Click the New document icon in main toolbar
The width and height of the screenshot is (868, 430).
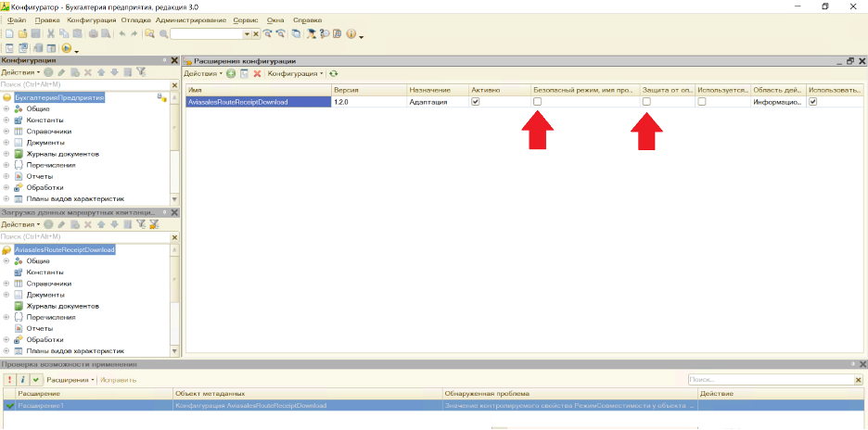pos(9,33)
